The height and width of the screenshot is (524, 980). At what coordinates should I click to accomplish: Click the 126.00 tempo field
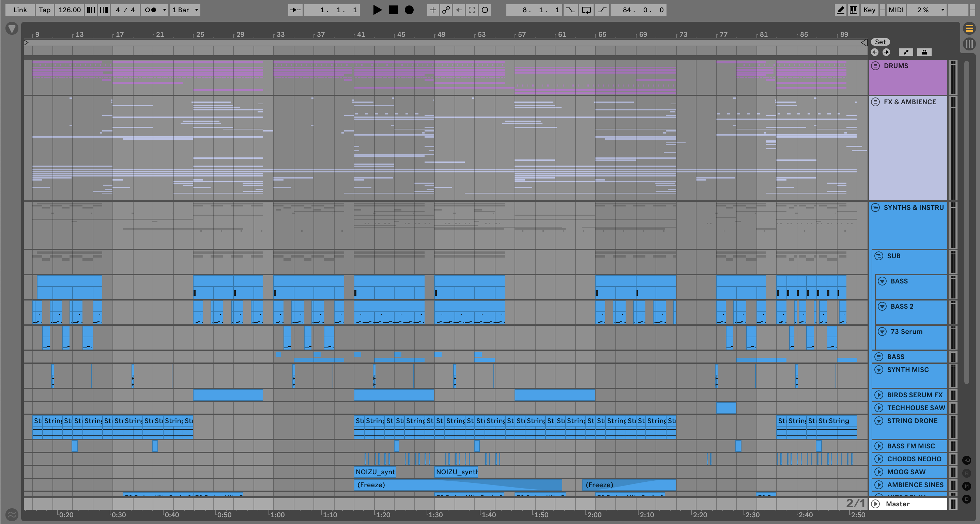point(69,10)
